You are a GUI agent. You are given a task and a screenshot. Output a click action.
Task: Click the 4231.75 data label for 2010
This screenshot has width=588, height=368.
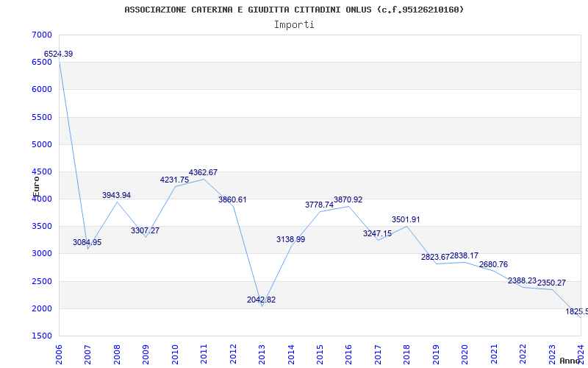174,180
